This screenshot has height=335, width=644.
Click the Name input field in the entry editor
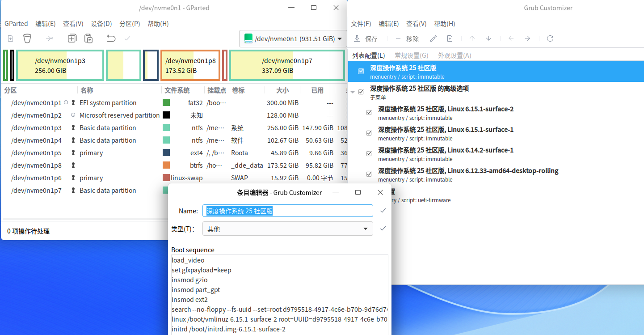coord(288,211)
